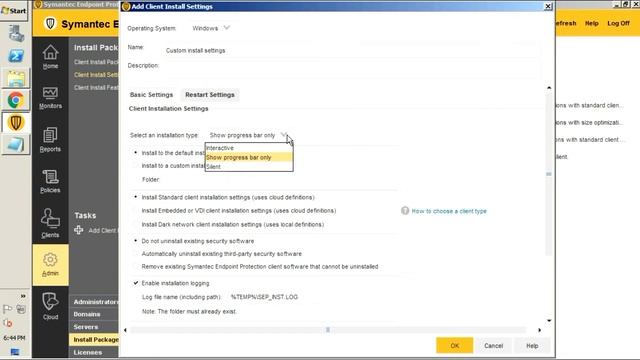Click the dialog Help button
Screen dimensions: 640x360
532,345
